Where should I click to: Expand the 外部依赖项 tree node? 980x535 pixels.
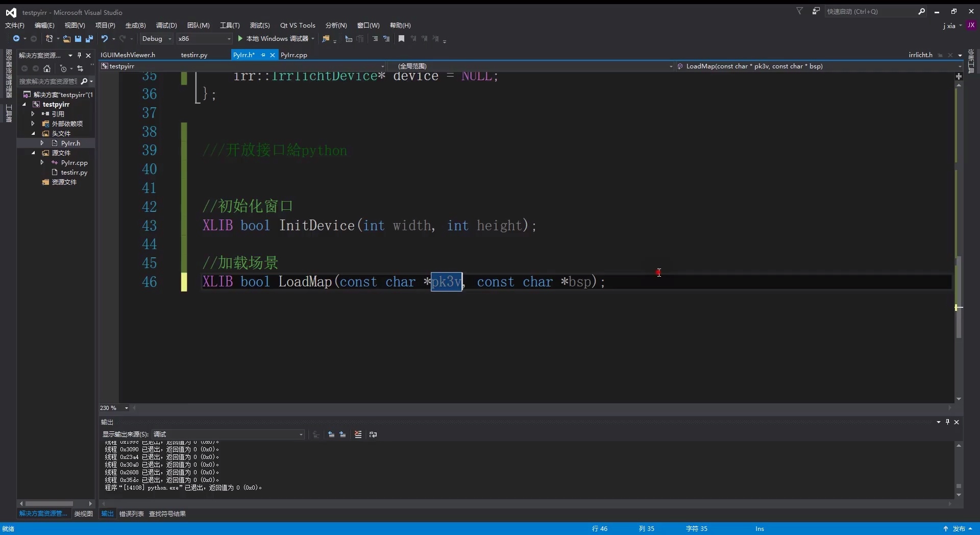click(x=34, y=124)
